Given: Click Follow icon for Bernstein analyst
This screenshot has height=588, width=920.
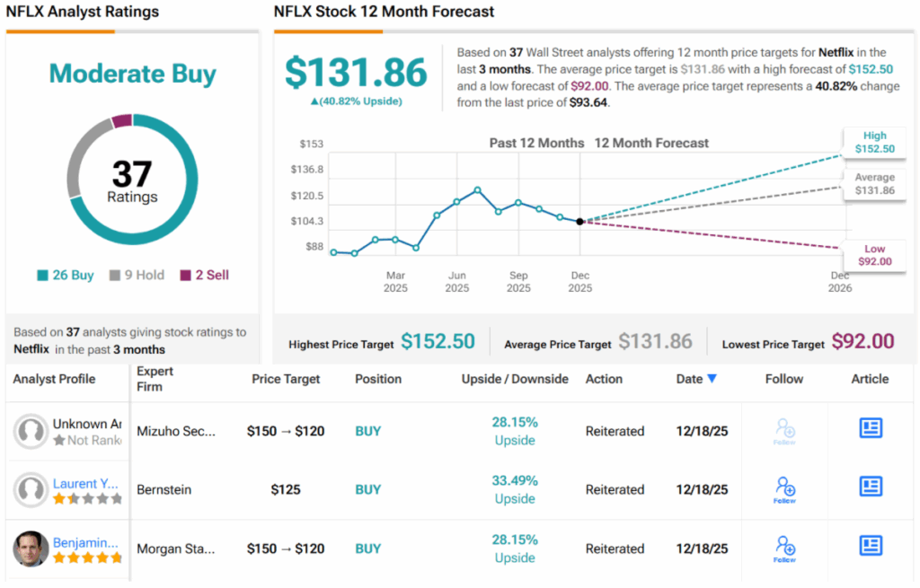Looking at the screenshot, I should point(784,489).
